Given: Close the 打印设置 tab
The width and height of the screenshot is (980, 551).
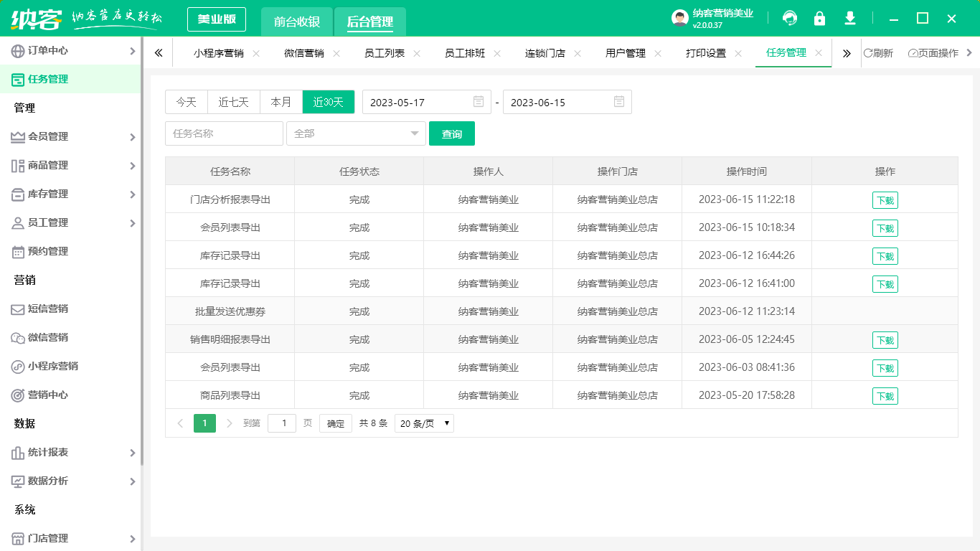Looking at the screenshot, I should tap(738, 53).
